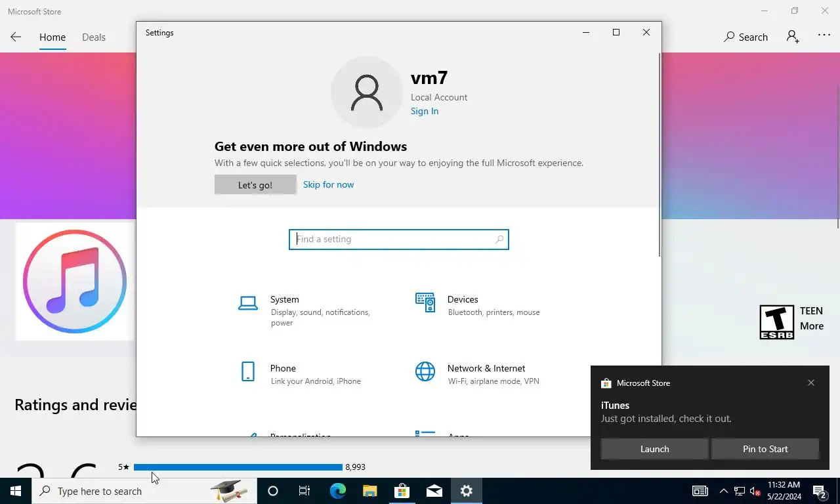Click the More link beside TEEN rating
The width and height of the screenshot is (840, 504).
pos(812,326)
